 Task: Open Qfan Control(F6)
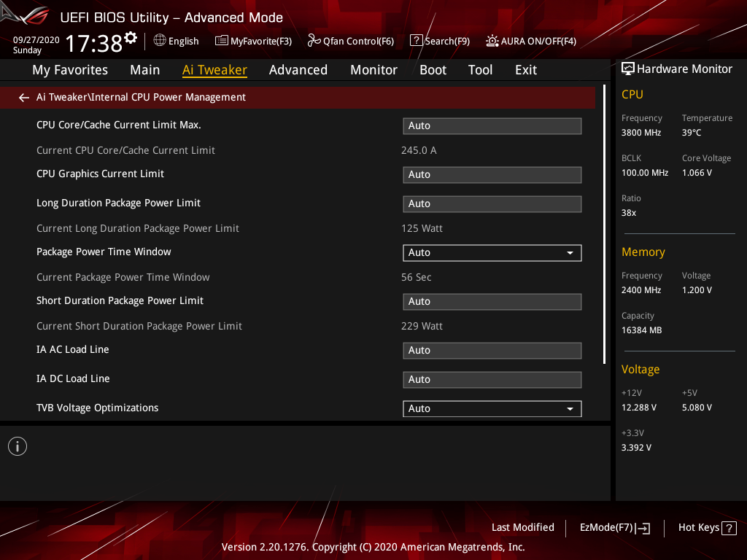coord(351,41)
